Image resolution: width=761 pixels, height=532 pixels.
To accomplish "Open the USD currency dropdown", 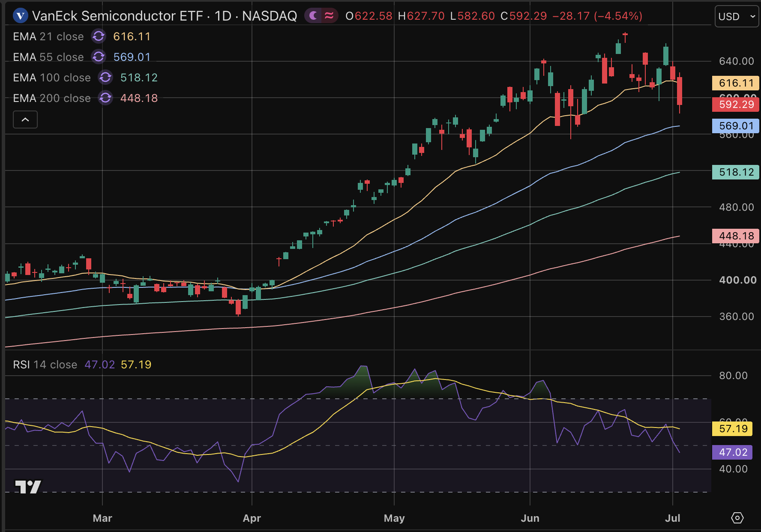I will [737, 17].
